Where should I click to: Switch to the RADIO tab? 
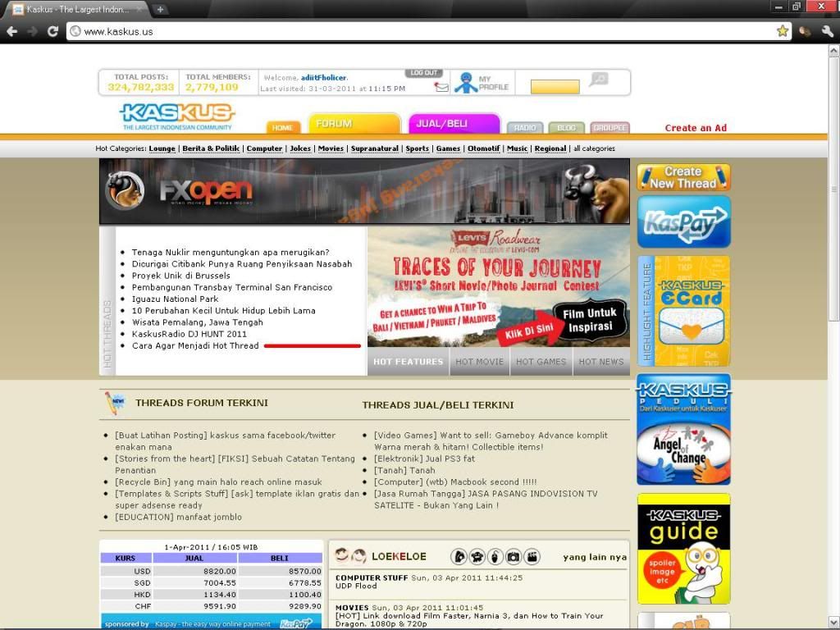point(525,127)
